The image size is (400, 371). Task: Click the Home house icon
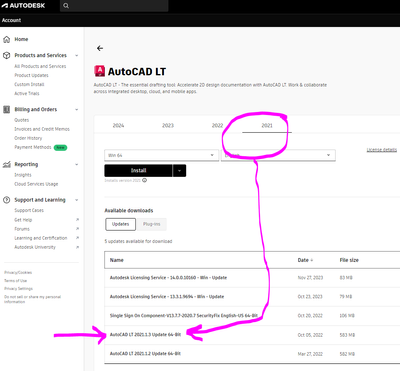click(x=6, y=39)
